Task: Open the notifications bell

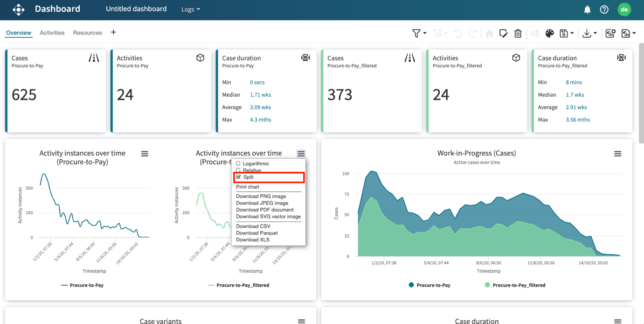Action: coord(587,9)
